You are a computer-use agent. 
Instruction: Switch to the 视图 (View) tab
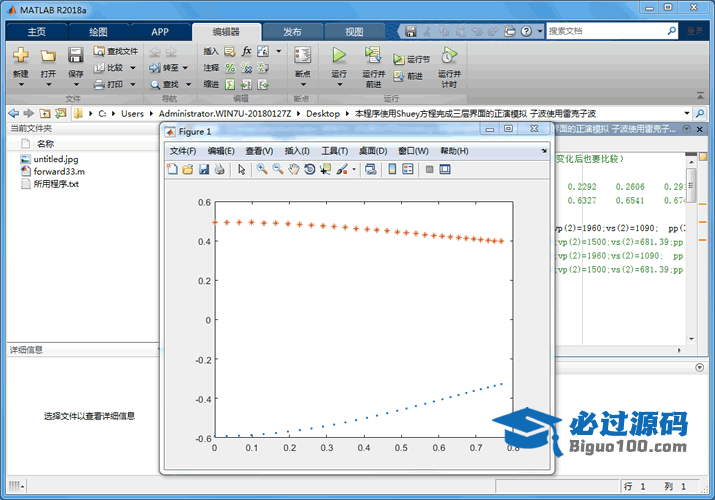[x=354, y=32]
